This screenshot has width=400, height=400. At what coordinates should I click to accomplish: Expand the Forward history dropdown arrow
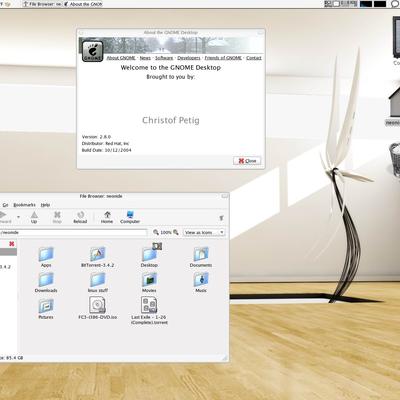18,217
